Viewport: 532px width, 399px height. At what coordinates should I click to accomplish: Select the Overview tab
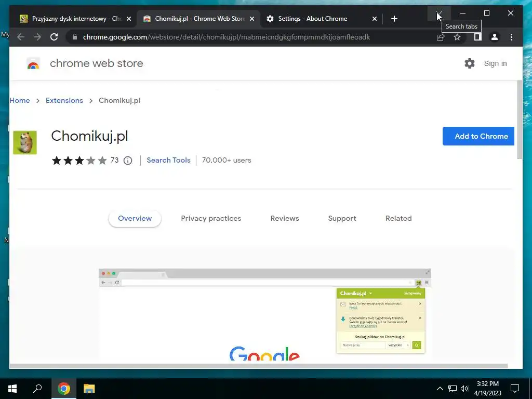pos(135,219)
